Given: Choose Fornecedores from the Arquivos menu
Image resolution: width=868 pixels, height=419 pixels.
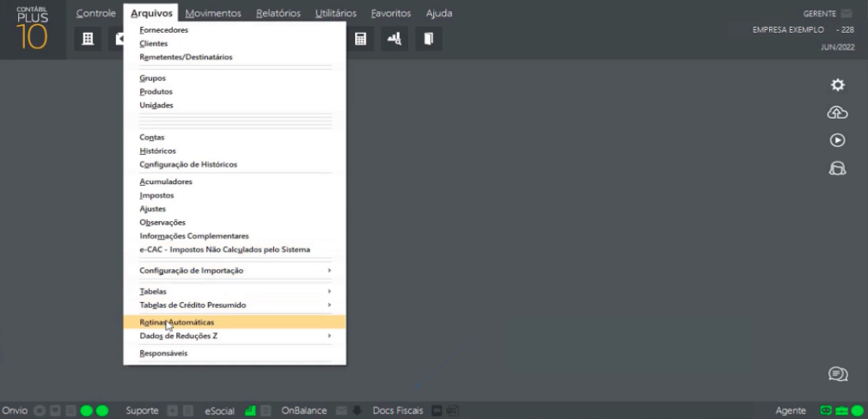Looking at the screenshot, I should pos(164,30).
